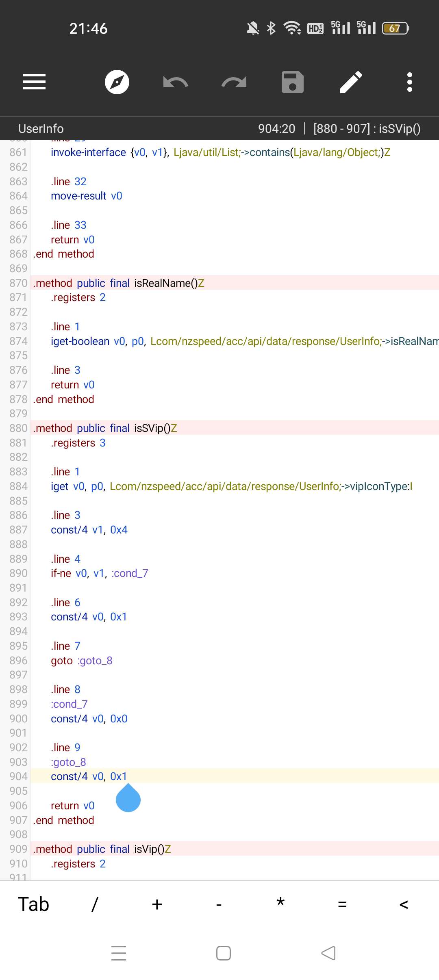
Task: Tap the compass navigation icon
Action: click(x=117, y=82)
